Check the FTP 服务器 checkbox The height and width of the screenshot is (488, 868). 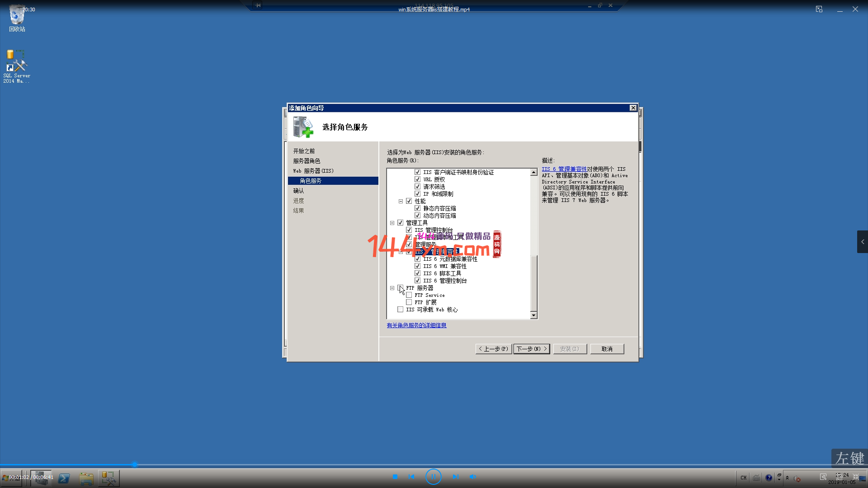point(400,288)
